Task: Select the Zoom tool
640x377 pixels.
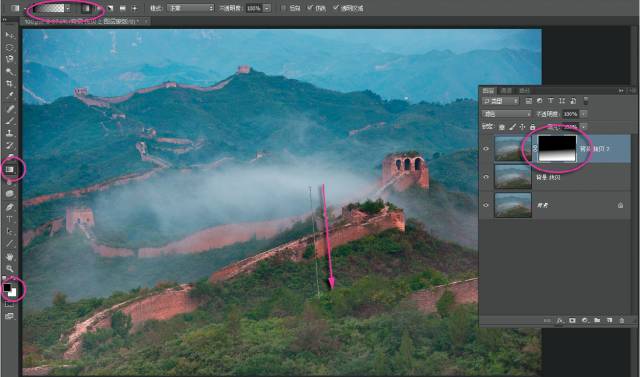Action: click(x=9, y=268)
